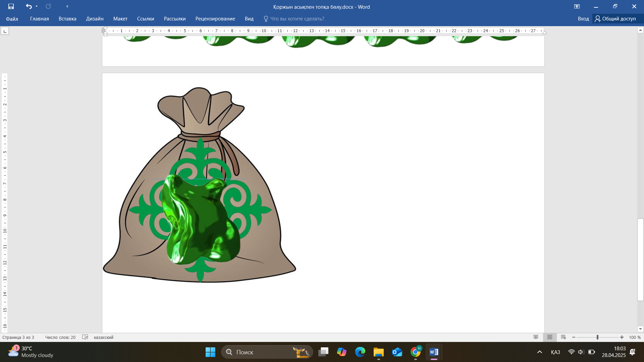644x362 pixels.
Task: Switch to Web Layout view
Action: (563, 337)
